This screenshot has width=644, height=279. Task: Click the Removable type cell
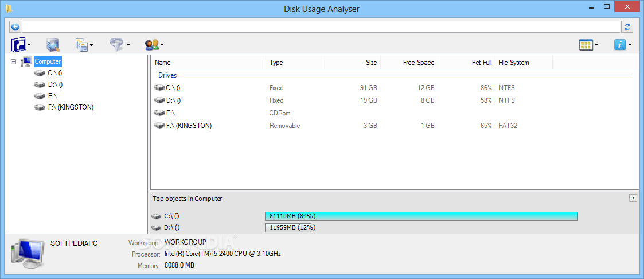[284, 126]
